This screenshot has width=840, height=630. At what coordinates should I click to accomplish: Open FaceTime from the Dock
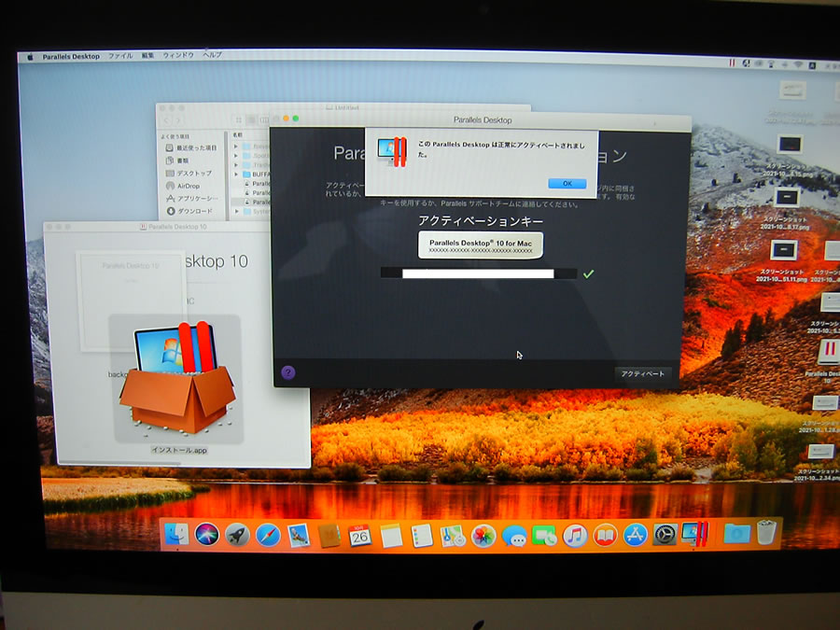point(544,536)
